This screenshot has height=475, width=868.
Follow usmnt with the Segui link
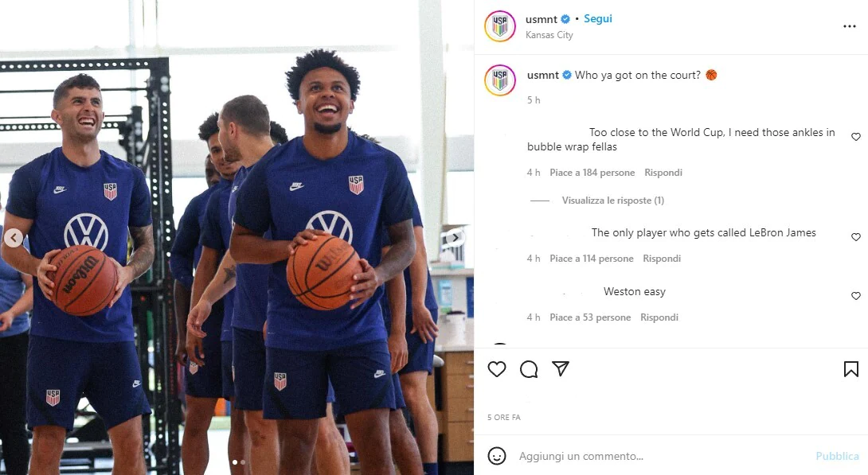point(598,18)
